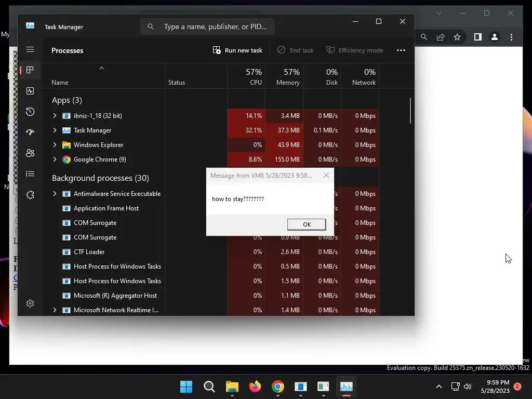Expand the Task Manager process row
Screen dimensions: 532x399
coord(55,130)
